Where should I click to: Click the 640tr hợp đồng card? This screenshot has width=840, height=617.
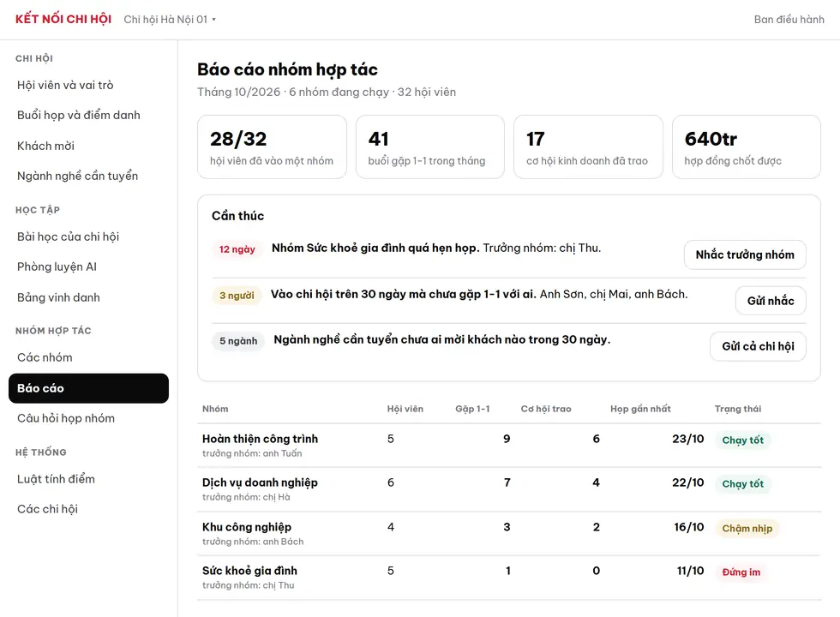point(747,147)
